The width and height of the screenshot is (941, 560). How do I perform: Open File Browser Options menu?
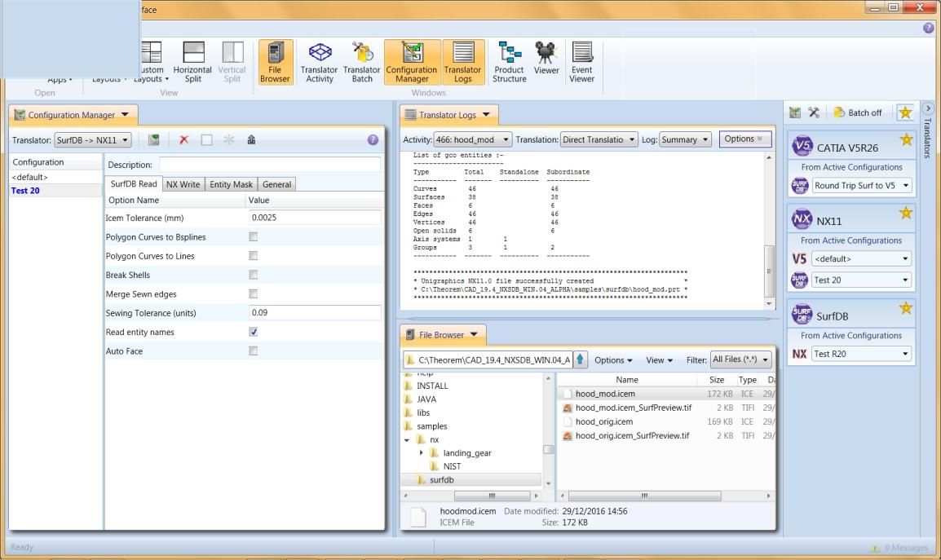613,360
